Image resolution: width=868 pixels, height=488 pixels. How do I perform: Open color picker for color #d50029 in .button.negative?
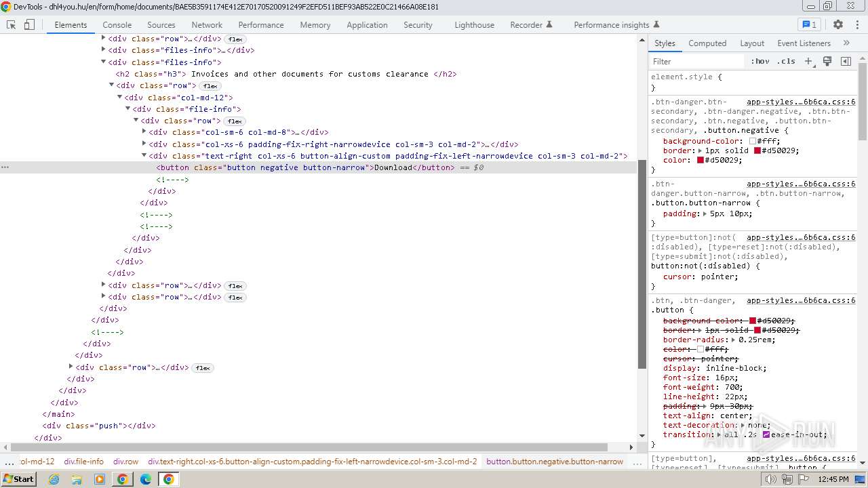tap(701, 160)
